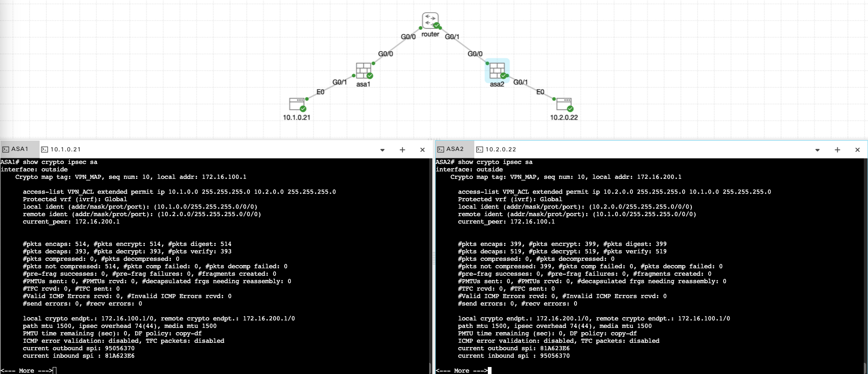Add new tab in right terminal pane

tap(837, 150)
